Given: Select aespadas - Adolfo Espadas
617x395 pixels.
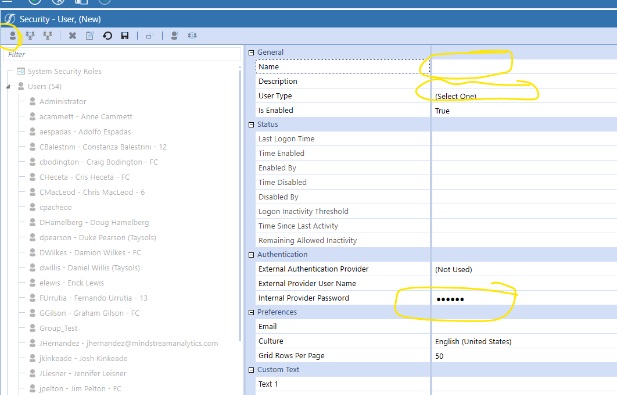Looking at the screenshot, I should [85, 131].
